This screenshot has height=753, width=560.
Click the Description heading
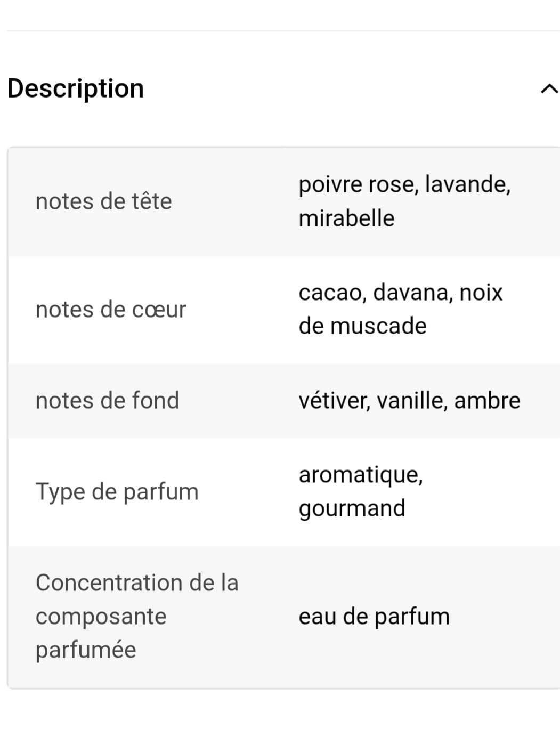pyautogui.click(x=76, y=88)
